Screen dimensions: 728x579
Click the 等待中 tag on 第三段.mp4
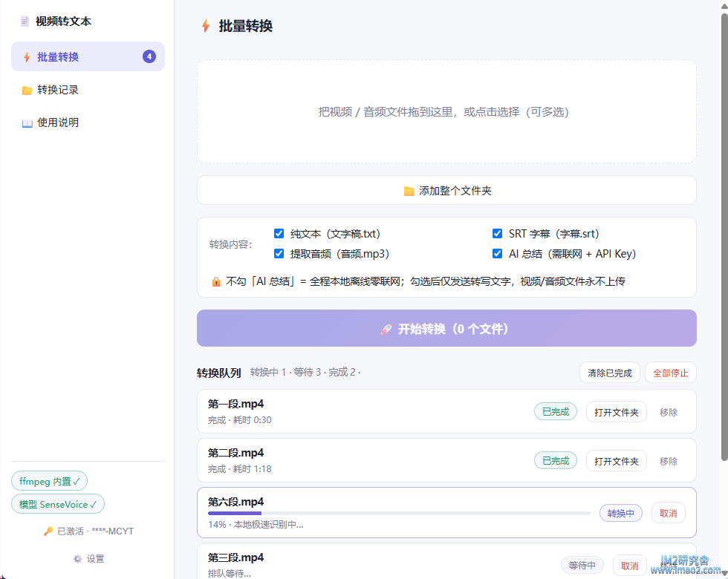coord(582,565)
